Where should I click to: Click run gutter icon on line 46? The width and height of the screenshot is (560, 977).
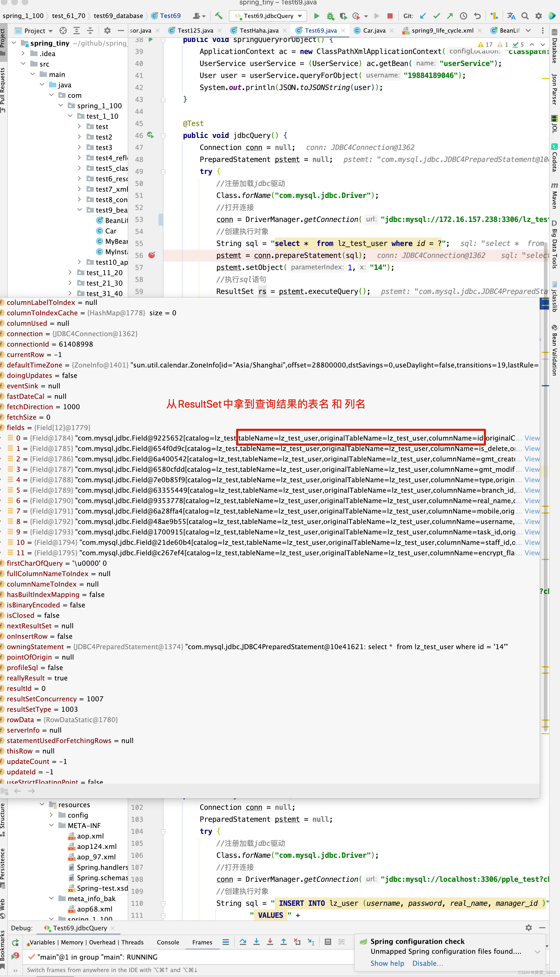[x=150, y=135]
